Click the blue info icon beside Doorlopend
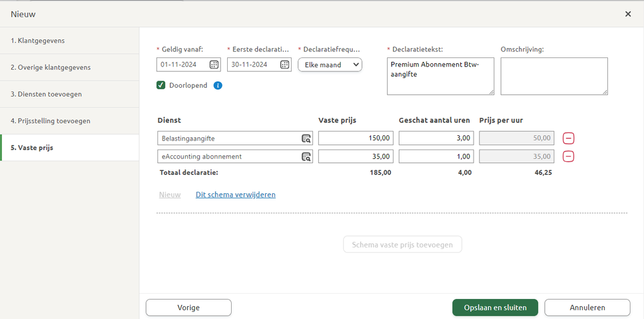This screenshot has height=319, width=644. point(218,85)
